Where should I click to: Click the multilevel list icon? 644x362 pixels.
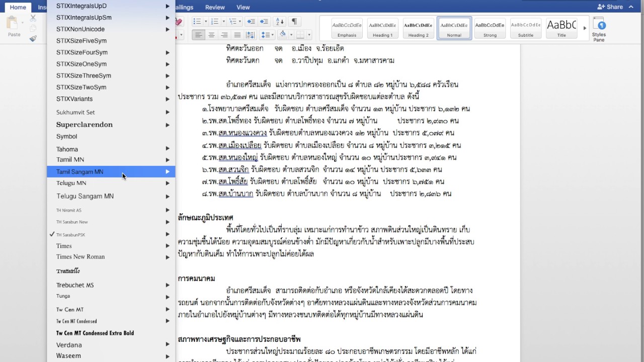[x=232, y=22]
